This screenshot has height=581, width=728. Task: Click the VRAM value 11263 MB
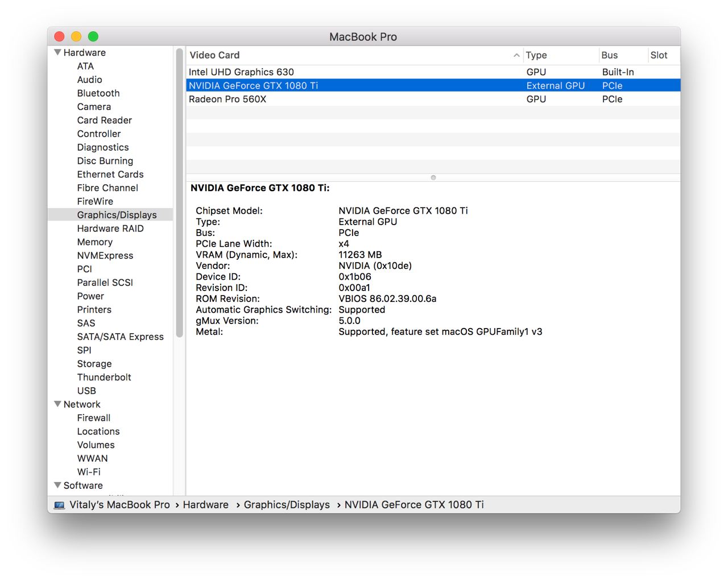[x=360, y=255]
